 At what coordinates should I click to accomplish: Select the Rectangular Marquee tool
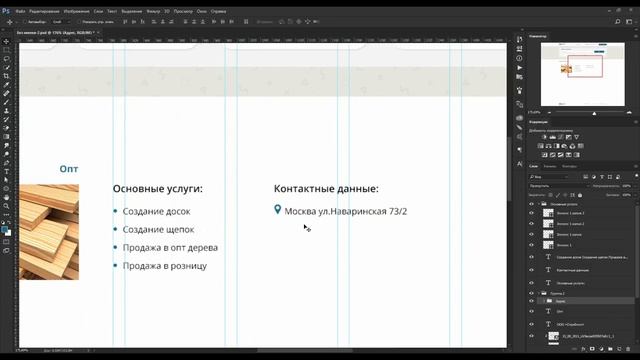tap(6, 50)
